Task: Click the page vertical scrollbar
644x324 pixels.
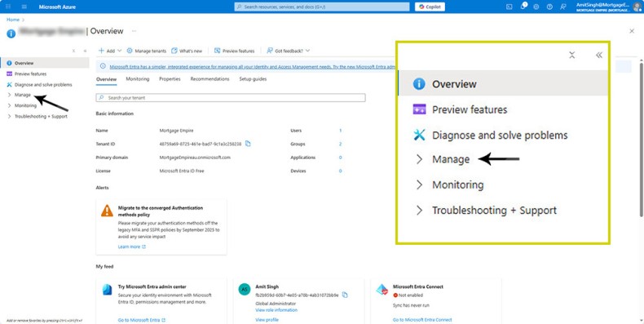Action: coord(641,140)
